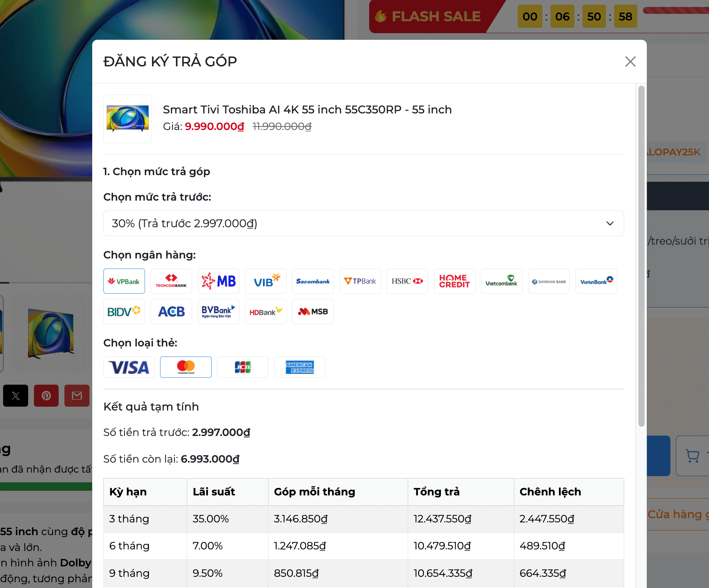Choose MB bank for installment
The image size is (709, 588).
click(218, 281)
